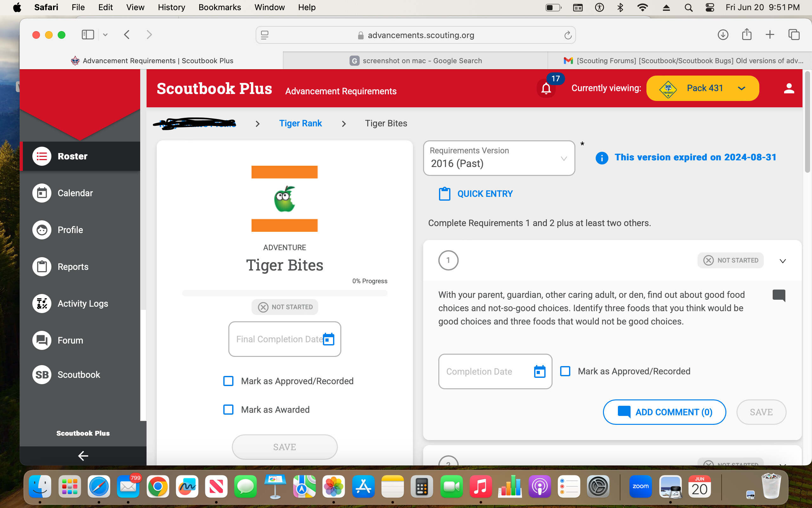Open the Safari Bookmarks menu

219,7
